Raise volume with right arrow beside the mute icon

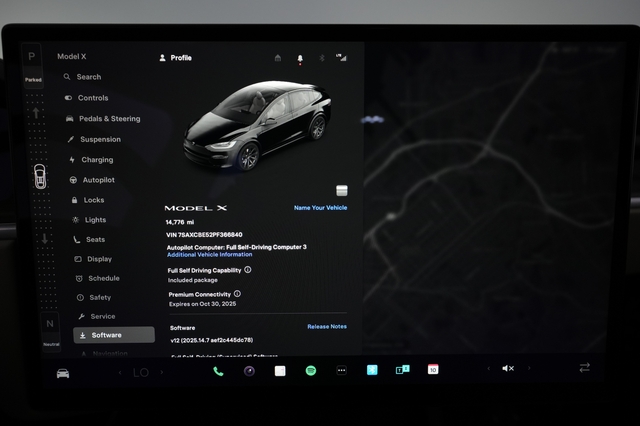tap(529, 368)
